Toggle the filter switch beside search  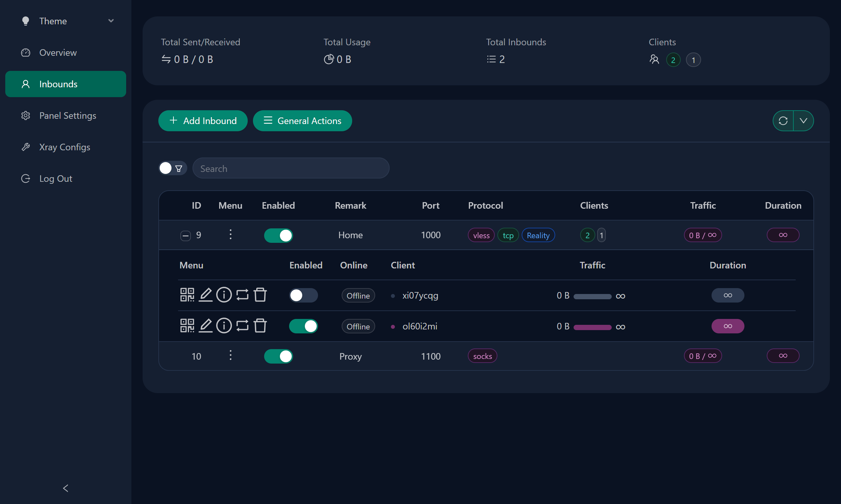coord(172,168)
